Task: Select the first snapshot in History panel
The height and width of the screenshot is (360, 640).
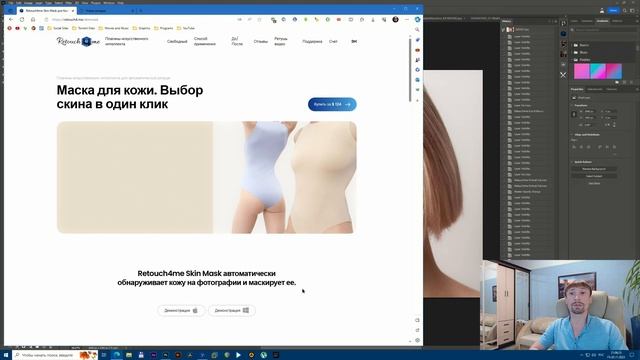Action: 529,30
